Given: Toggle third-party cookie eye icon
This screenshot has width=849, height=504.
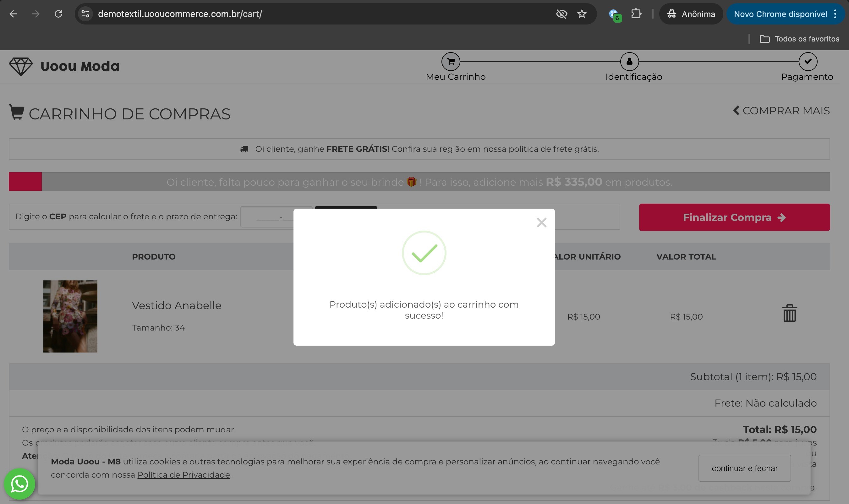Looking at the screenshot, I should 561,14.
